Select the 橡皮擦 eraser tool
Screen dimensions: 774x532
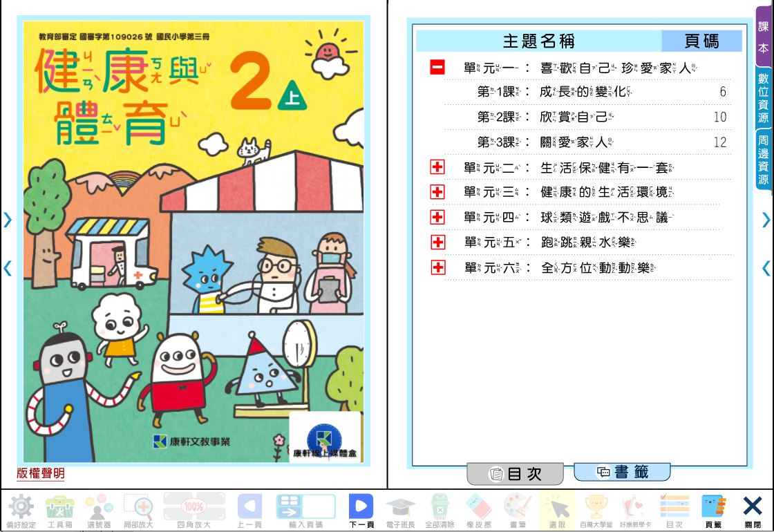click(479, 511)
